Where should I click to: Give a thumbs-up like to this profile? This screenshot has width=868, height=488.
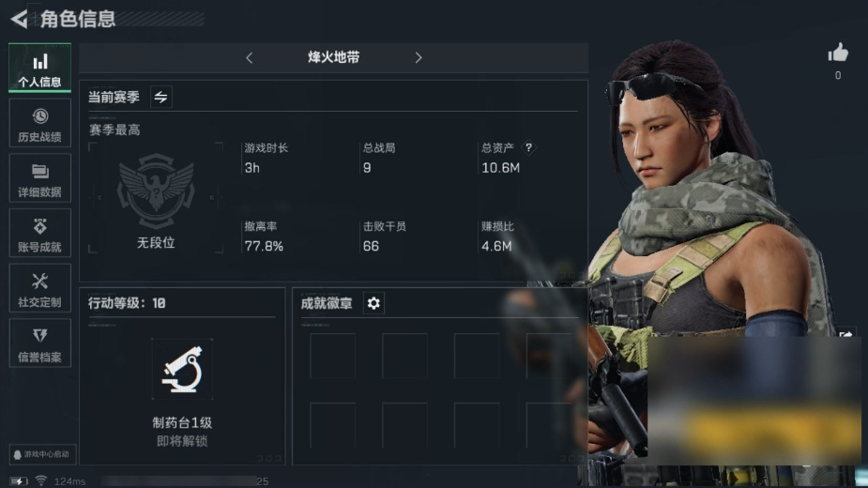click(838, 53)
